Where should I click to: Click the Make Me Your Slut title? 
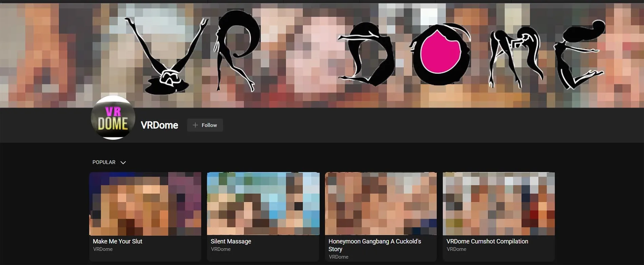[x=118, y=241]
